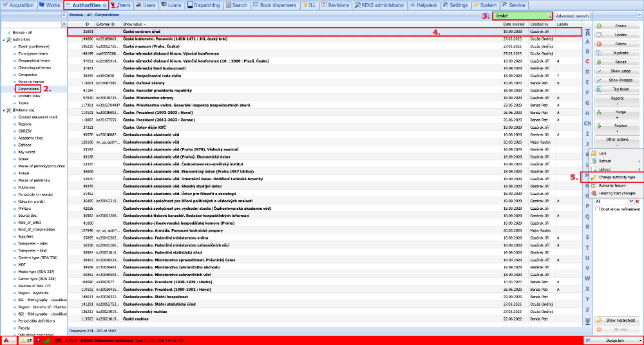Select the Geographical terms tree item
Screen dimensions: 644x345
point(35,61)
